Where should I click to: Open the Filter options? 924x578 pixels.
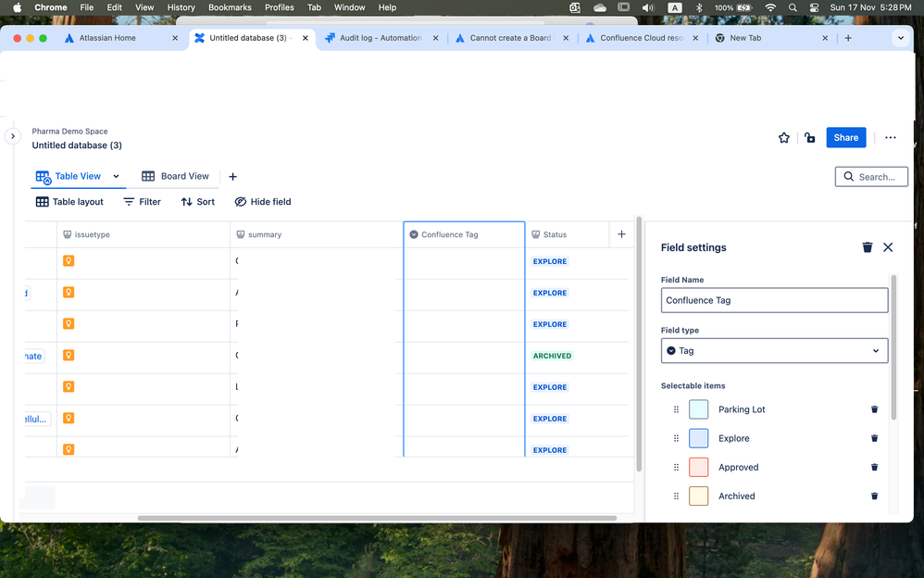[142, 202]
